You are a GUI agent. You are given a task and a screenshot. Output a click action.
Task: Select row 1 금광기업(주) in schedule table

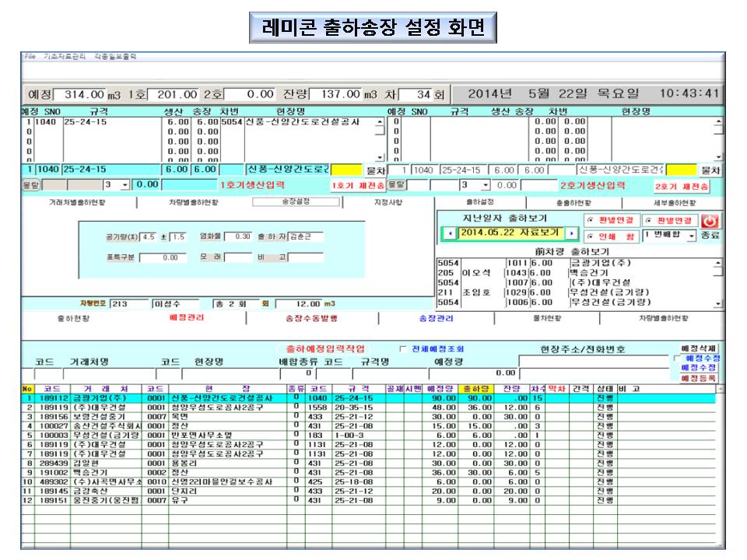point(368,398)
